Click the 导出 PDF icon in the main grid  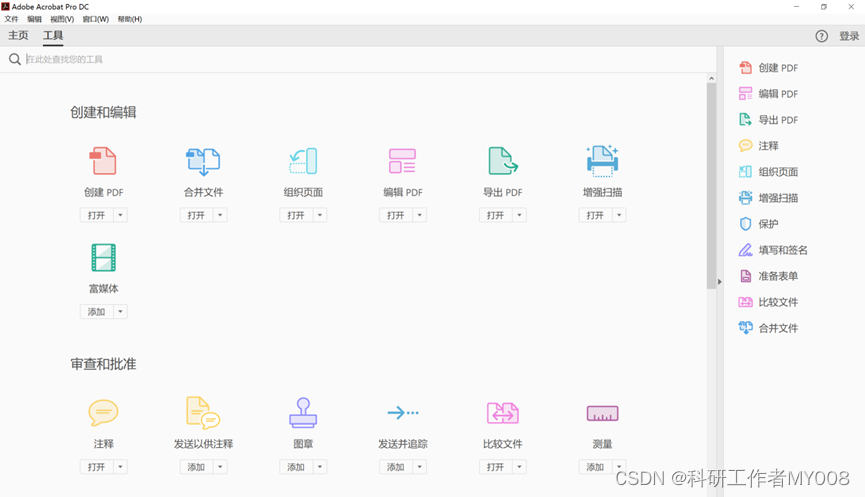click(503, 161)
